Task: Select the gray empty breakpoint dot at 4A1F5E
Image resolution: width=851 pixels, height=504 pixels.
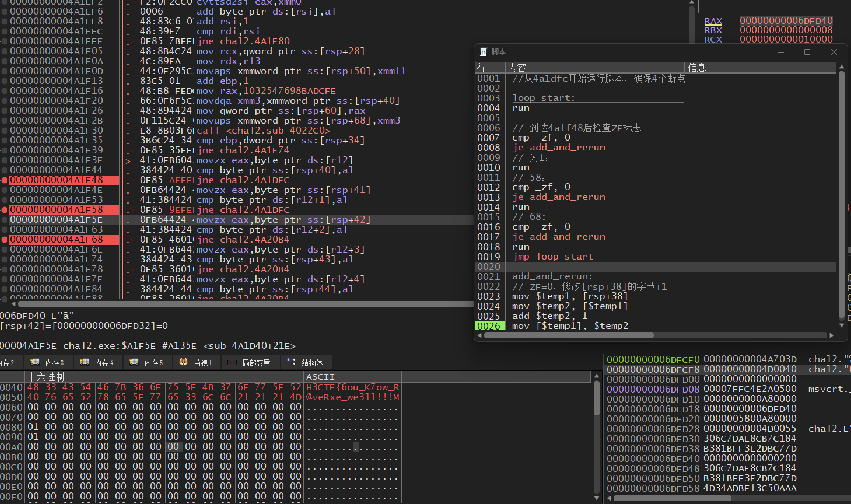Action: coord(4,220)
